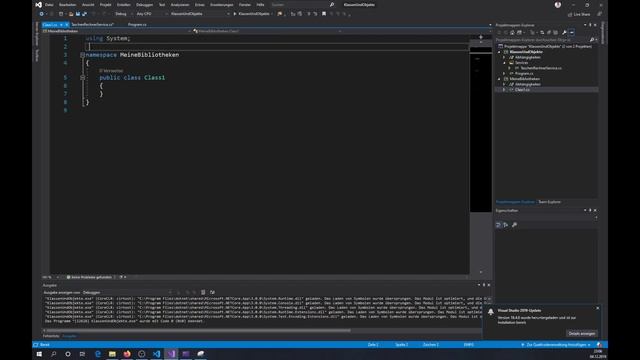
Task: Pin the Solution Explorer panel
Action: (x=590, y=25)
